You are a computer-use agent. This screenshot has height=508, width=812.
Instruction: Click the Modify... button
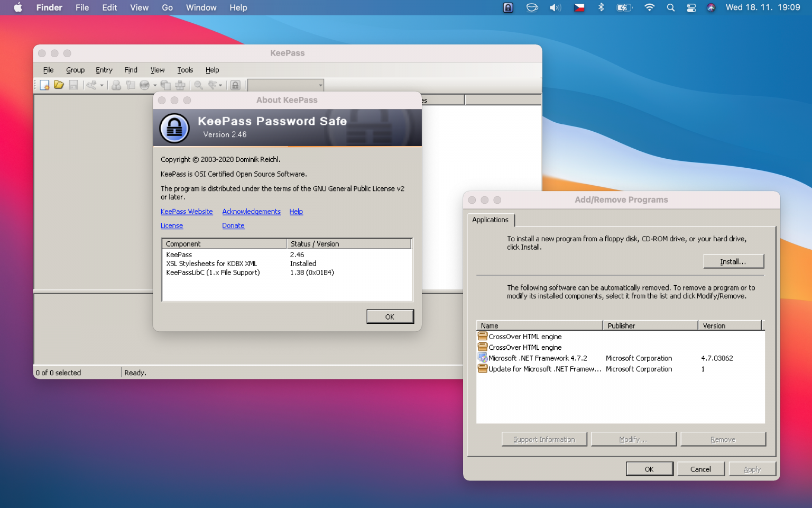[x=633, y=439]
